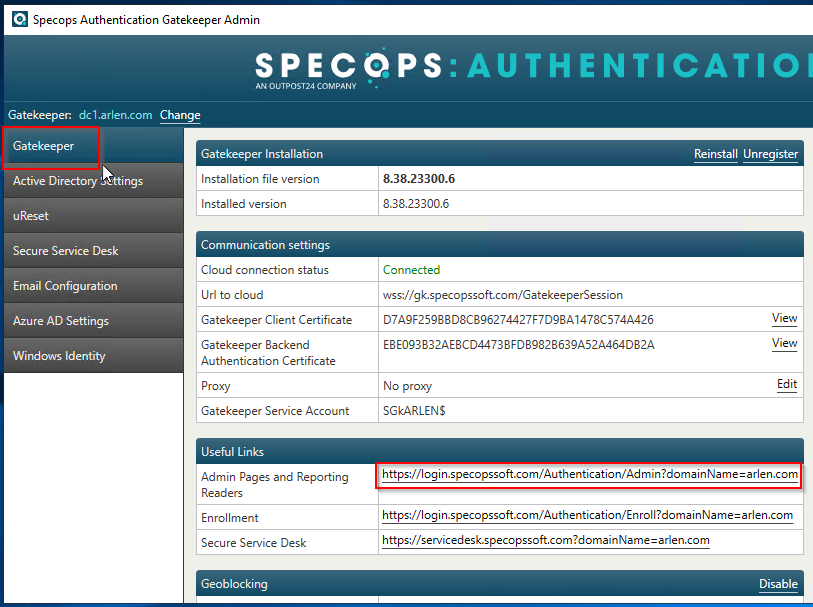Viewport: 813px width, 607px height.
Task: Disable Geoblocking
Action: (x=778, y=584)
